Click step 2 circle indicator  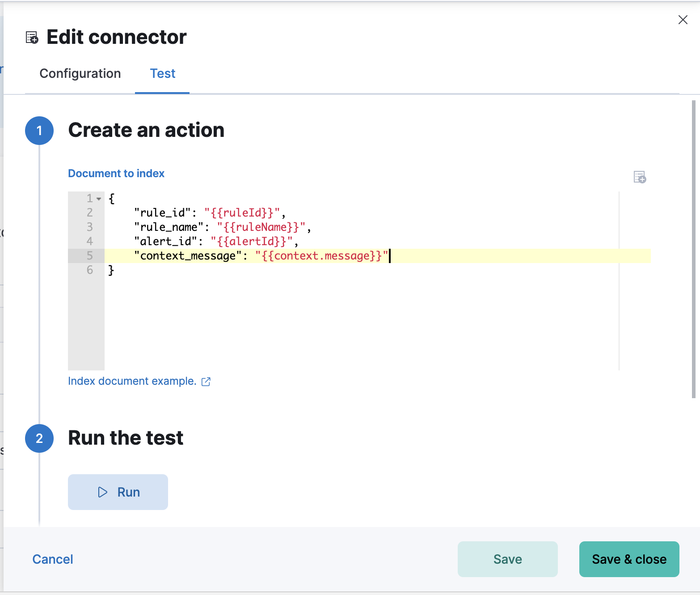pos(39,438)
